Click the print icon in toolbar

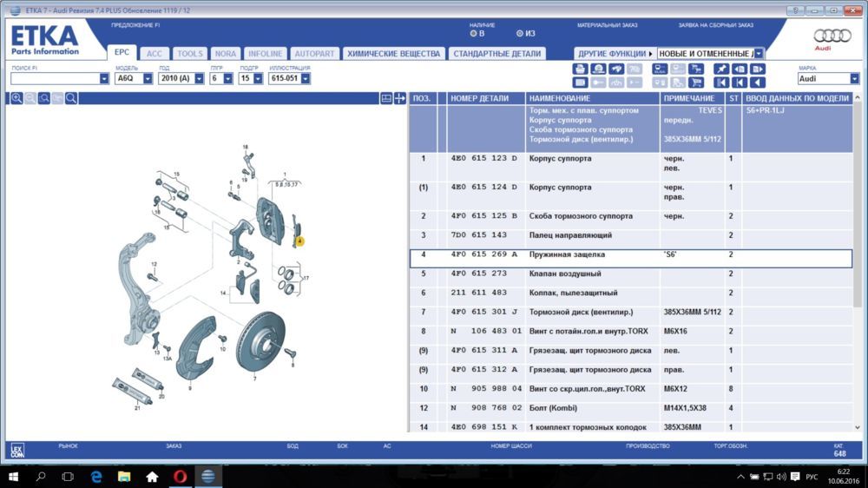pos(580,69)
